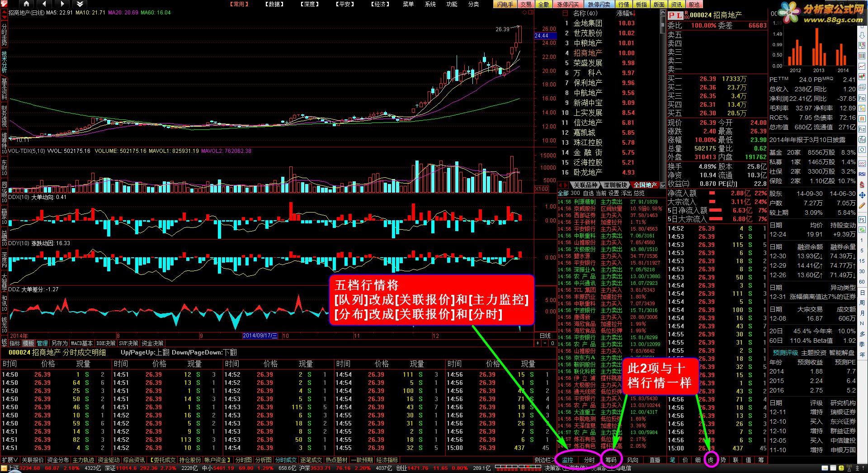Screen dimensions: 868x473
Task: Click the 闪电手 button
Action: (x=505, y=4)
